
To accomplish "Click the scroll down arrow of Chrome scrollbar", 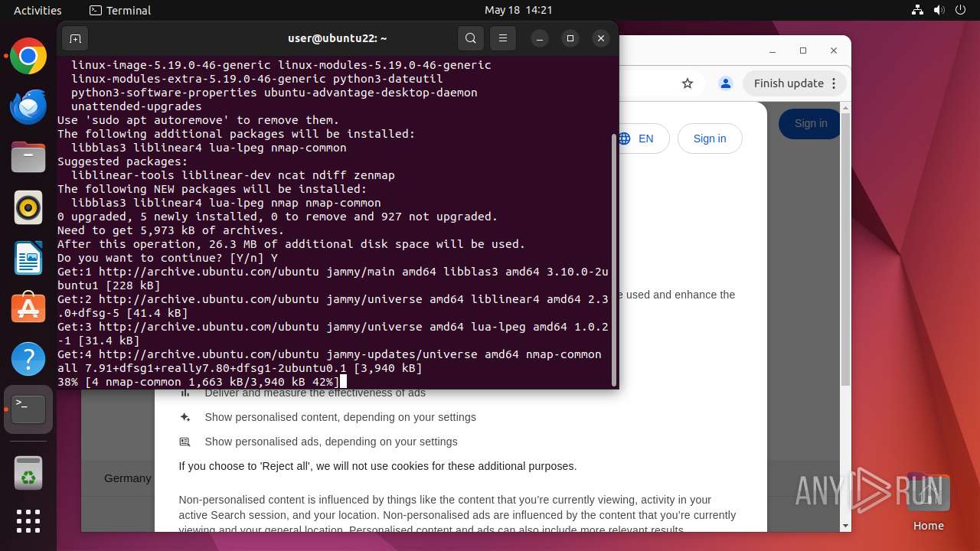I will click(845, 526).
